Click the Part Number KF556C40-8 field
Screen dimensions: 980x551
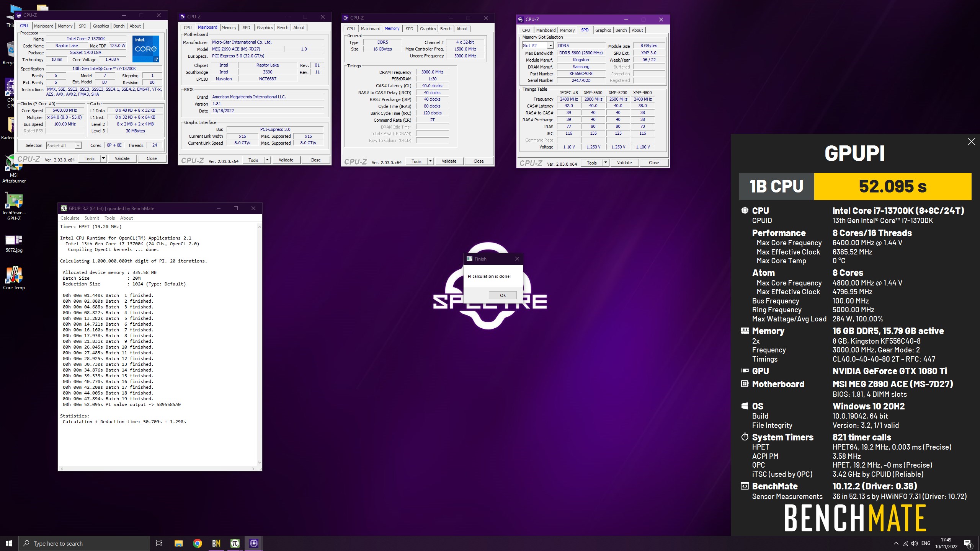(581, 73)
